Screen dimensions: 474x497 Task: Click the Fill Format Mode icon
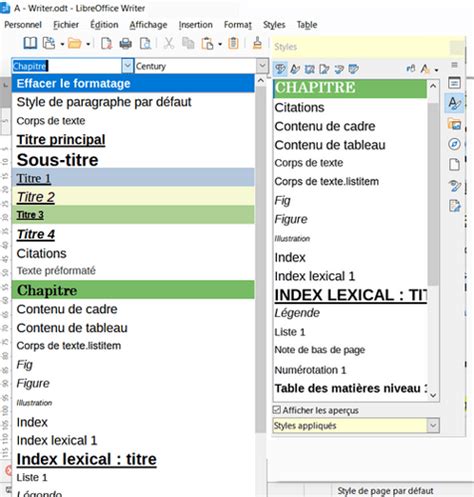click(411, 69)
